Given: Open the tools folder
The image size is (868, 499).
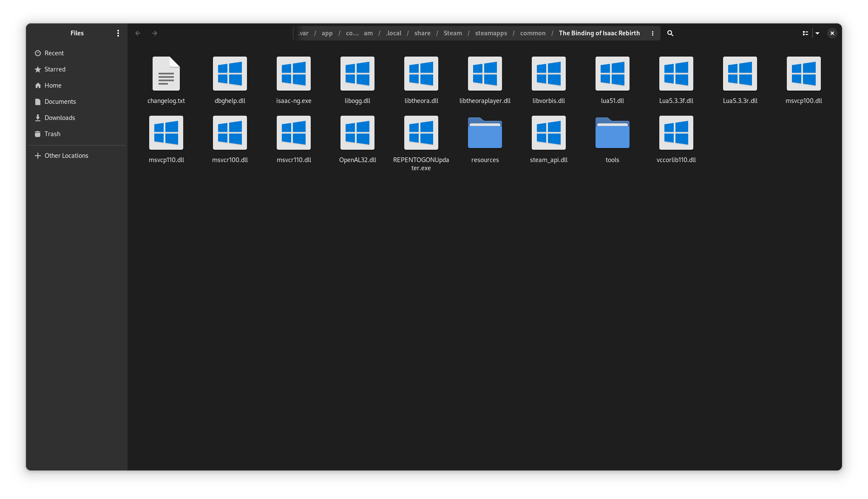Looking at the screenshot, I should pos(613,133).
